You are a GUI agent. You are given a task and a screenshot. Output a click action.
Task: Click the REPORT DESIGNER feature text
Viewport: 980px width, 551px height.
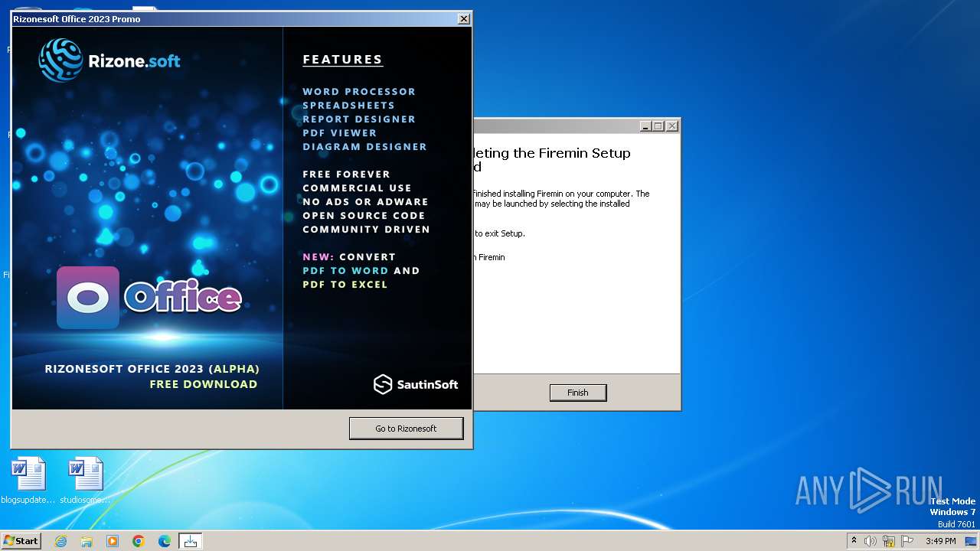pyautogui.click(x=359, y=119)
